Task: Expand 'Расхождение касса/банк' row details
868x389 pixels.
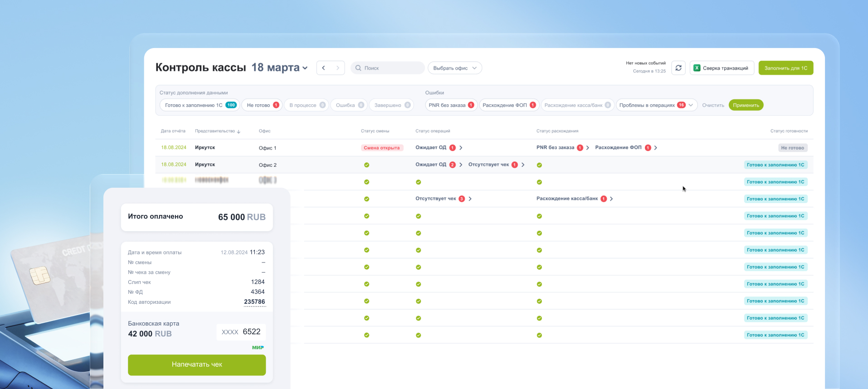Action: pos(611,199)
